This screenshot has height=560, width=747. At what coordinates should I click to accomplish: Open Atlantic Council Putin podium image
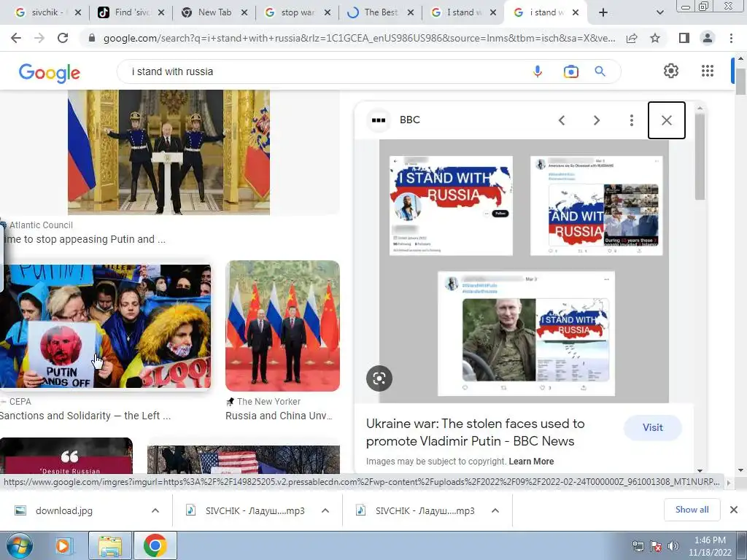coord(169,152)
